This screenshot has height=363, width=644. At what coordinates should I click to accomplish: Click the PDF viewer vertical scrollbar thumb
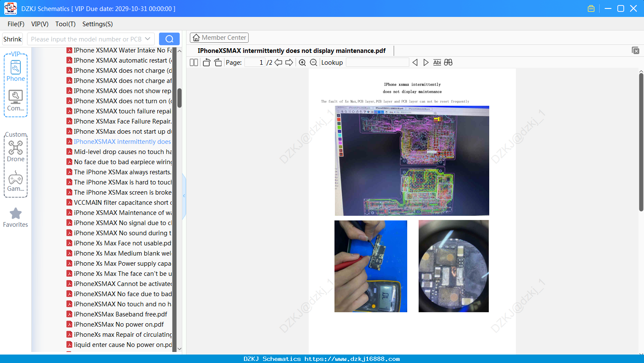click(x=641, y=142)
